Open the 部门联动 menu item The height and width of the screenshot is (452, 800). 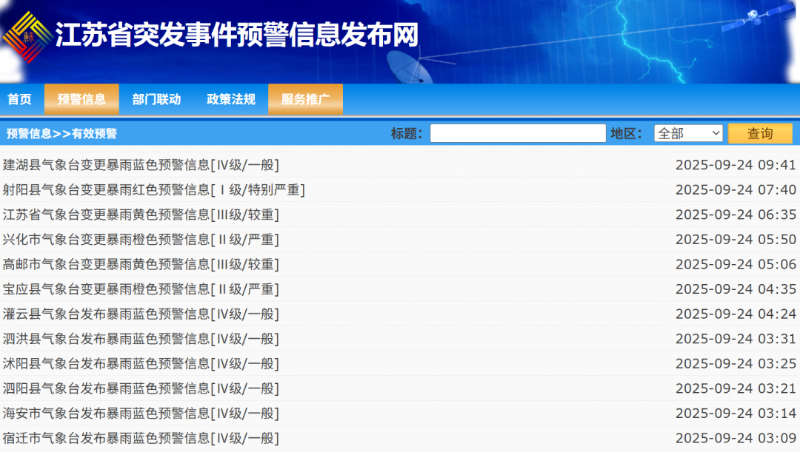click(156, 99)
